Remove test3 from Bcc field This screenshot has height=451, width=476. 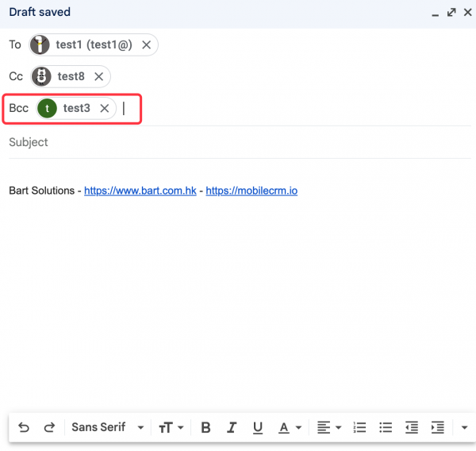tap(105, 108)
